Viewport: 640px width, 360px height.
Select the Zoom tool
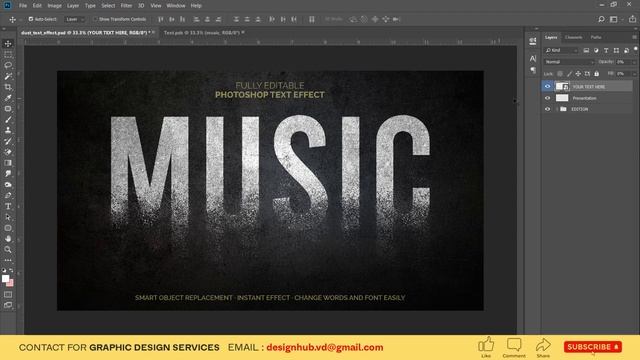(8, 249)
